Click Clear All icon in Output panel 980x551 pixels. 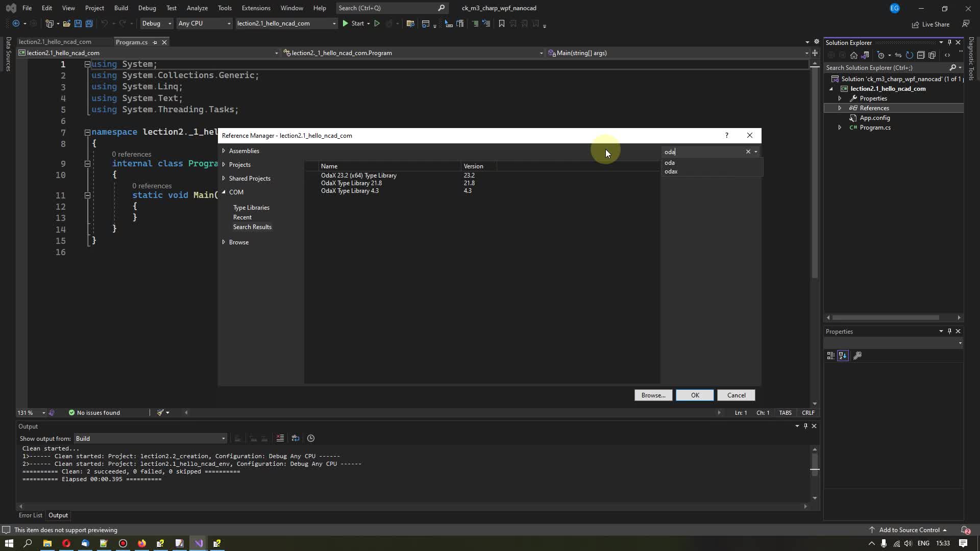pos(280,438)
